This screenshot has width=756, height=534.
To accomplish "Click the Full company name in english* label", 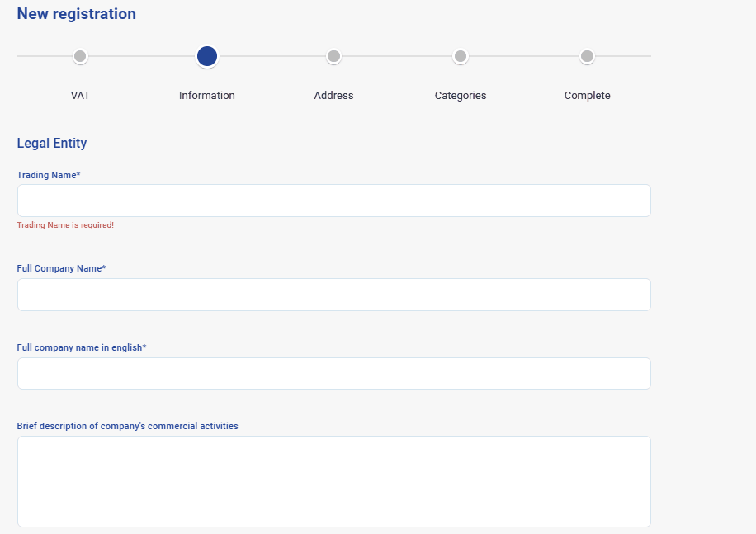I will [82, 347].
